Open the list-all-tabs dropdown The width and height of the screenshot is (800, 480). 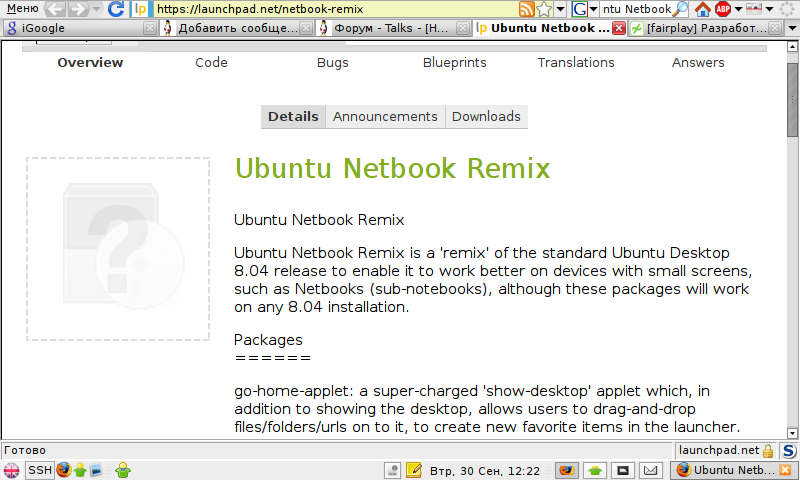792,28
